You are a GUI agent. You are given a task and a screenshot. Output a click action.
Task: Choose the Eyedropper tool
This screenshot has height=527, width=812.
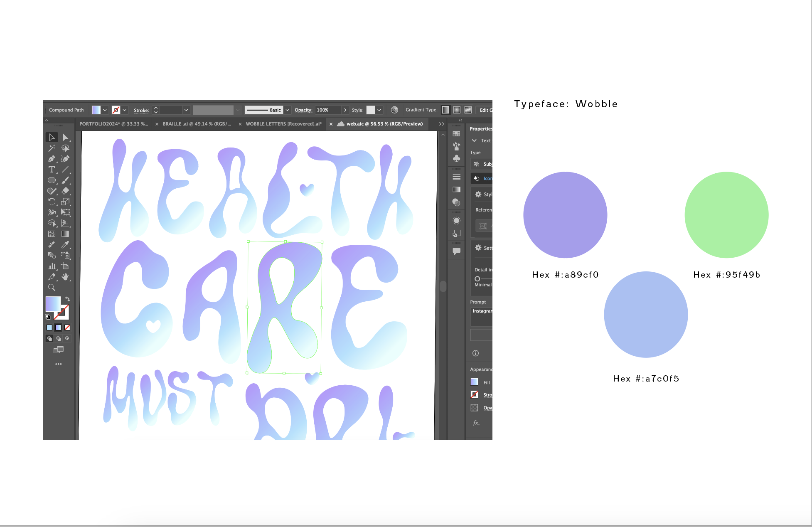pyautogui.click(x=65, y=245)
